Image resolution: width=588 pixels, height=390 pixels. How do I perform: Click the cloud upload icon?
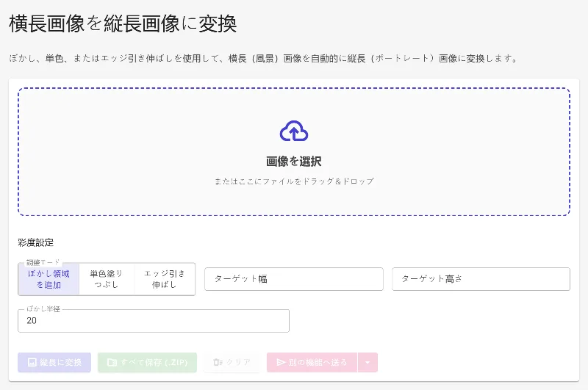pyautogui.click(x=293, y=131)
